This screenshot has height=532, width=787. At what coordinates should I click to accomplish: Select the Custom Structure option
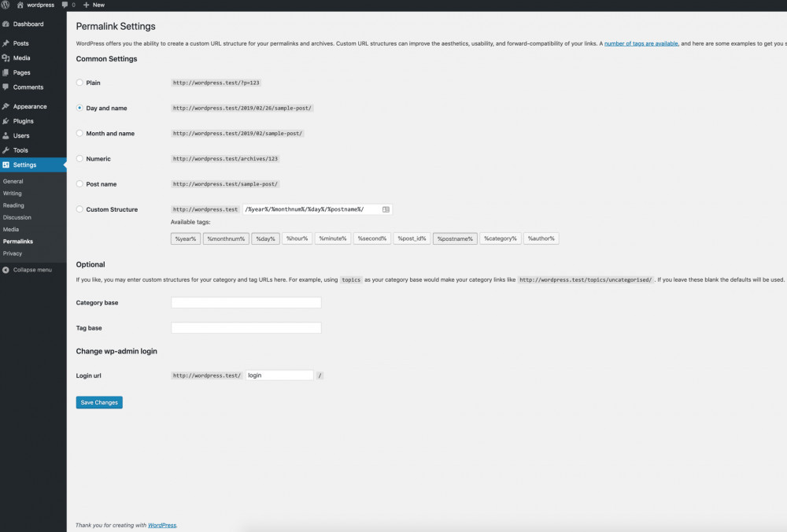[x=79, y=209]
